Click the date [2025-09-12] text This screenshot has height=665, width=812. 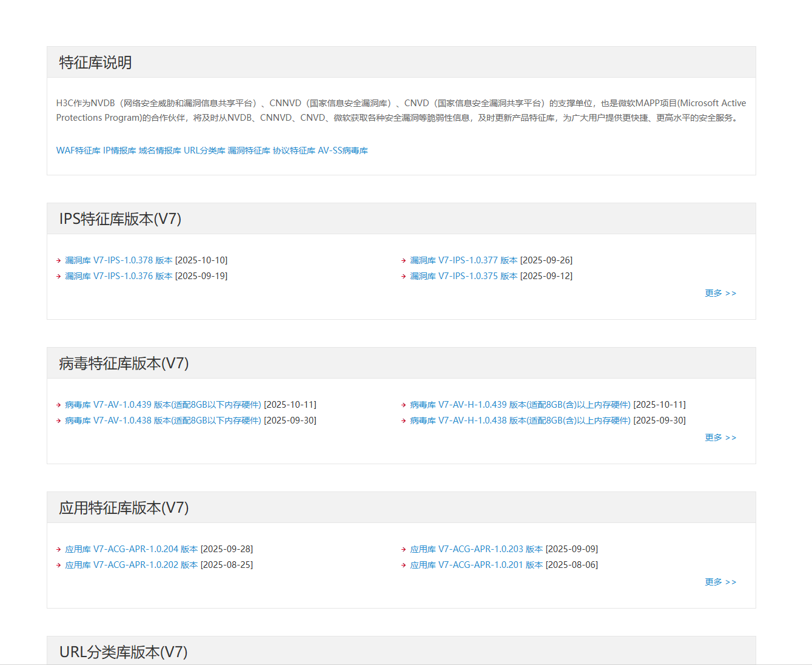coord(546,276)
